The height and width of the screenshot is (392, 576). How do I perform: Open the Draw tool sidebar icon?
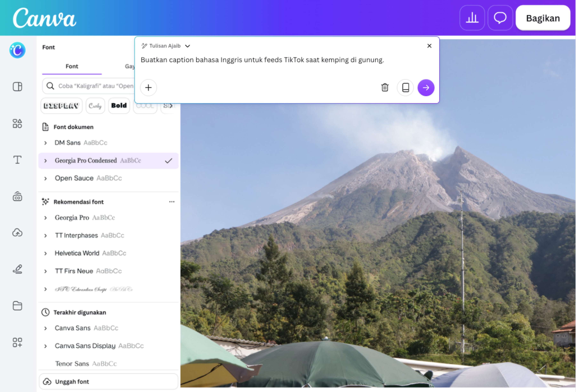pyautogui.click(x=17, y=269)
